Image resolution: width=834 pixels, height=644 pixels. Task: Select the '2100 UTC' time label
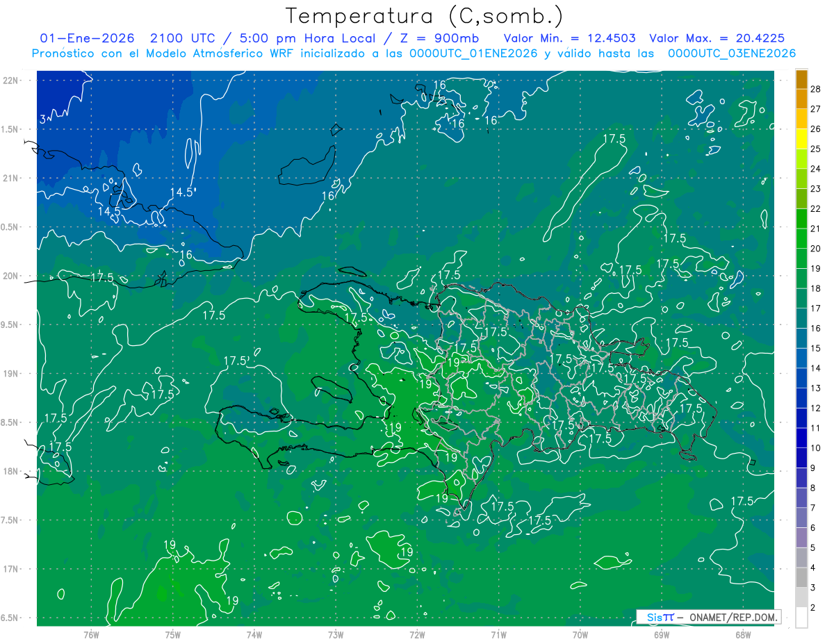coord(184,38)
